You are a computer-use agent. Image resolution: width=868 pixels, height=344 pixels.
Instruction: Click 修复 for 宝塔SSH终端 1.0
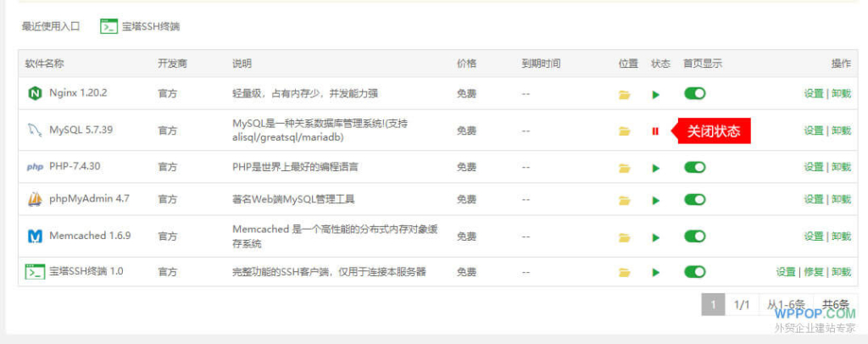pyautogui.click(x=814, y=271)
